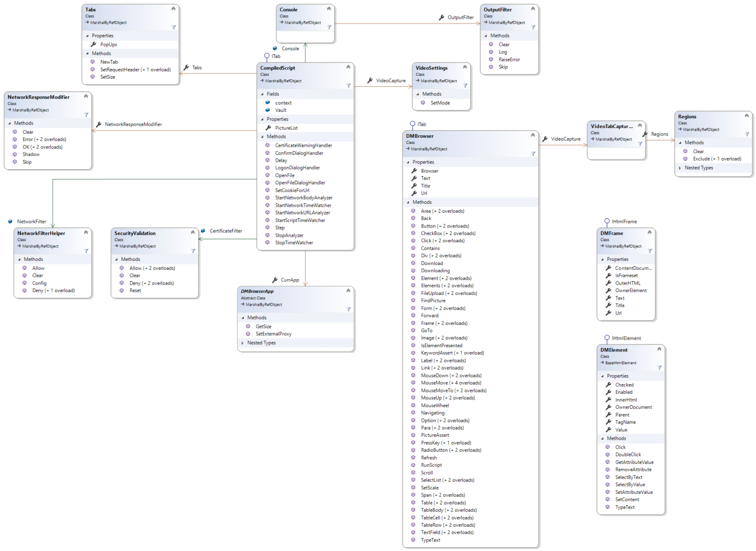Image resolution: width=756 pixels, height=551 pixels.
Task: Select the Url property of DMBrowser
Action: coord(424,194)
